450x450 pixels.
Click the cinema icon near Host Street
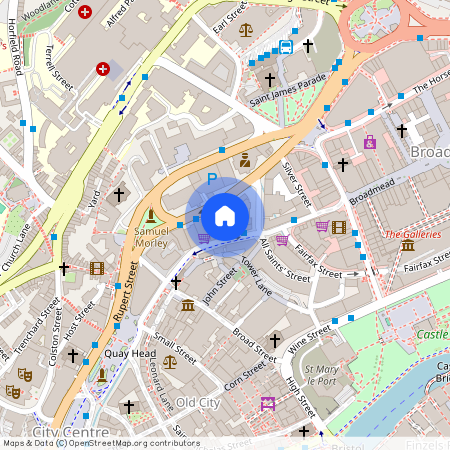(x=97, y=268)
